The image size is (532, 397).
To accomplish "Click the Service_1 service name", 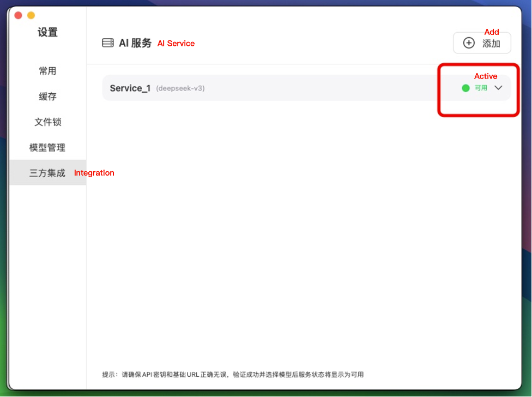I will click(x=130, y=88).
